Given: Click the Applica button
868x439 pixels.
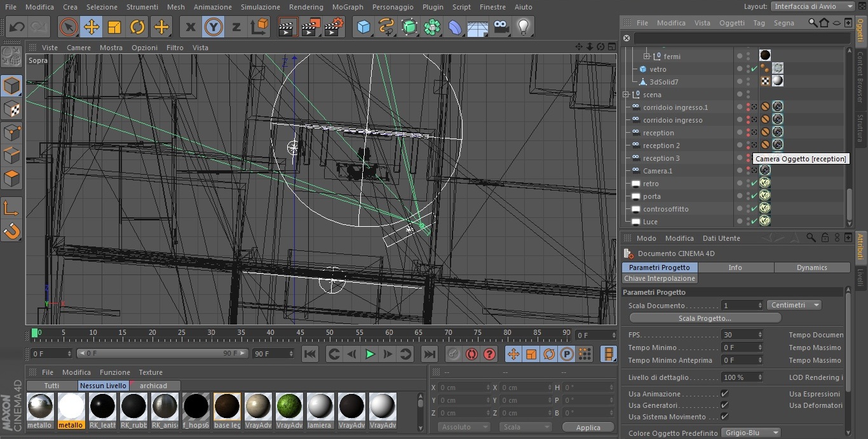Looking at the screenshot, I should point(588,428).
